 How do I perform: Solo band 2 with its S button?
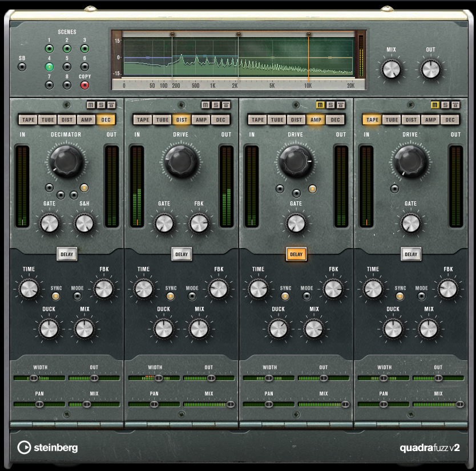tap(216, 105)
